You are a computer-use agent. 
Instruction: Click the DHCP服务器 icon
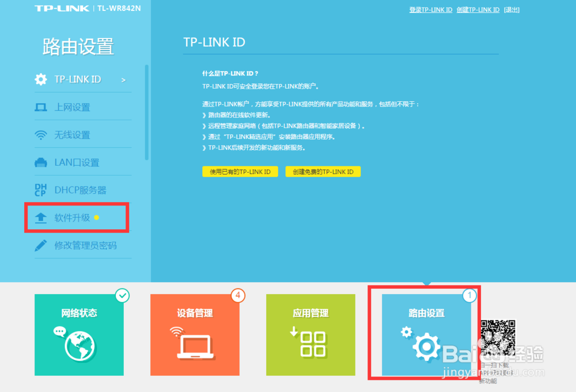pos(41,190)
